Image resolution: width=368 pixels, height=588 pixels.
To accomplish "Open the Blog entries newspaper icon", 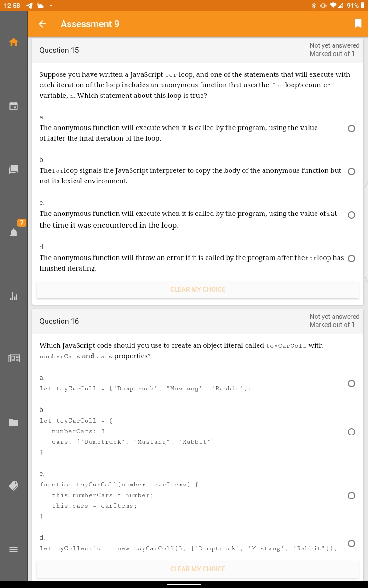I will (x=14, y=358).
